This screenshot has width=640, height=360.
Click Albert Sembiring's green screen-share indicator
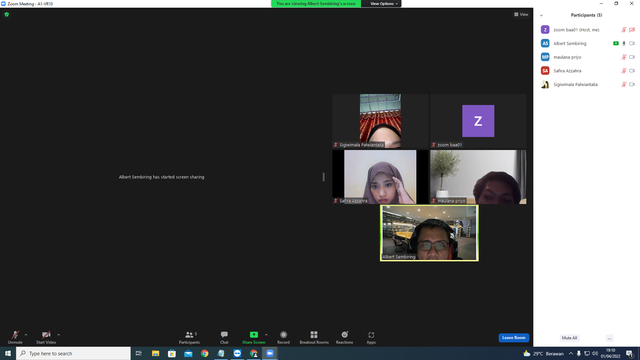(x=616, y=43)
